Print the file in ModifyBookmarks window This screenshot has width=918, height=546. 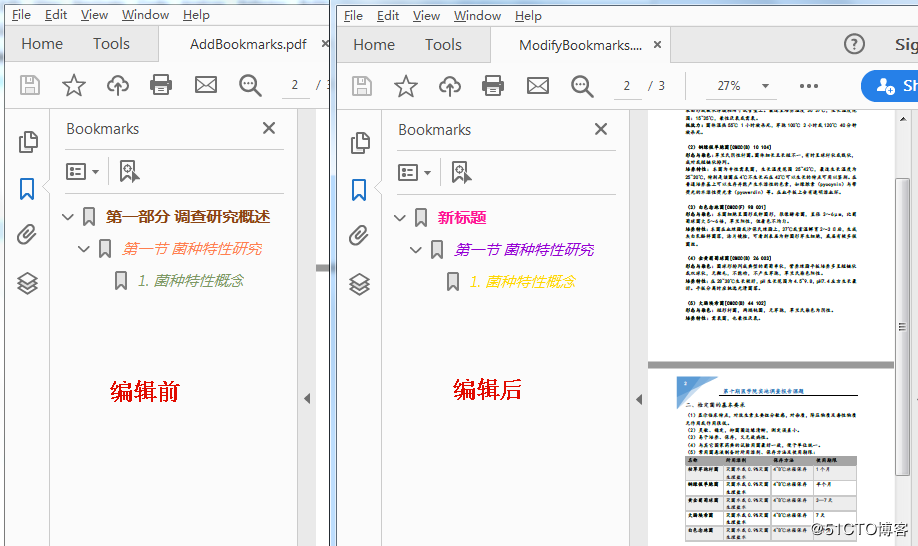click(493, 87)
